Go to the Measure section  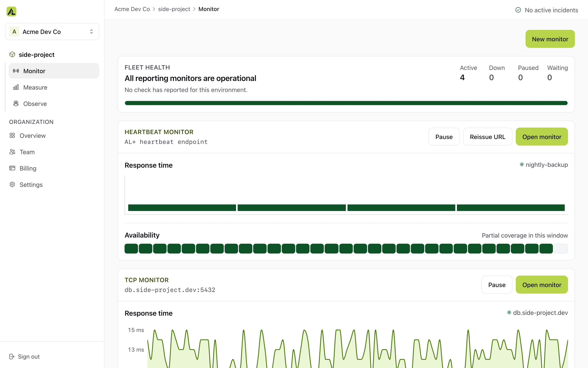click(54, 87)
